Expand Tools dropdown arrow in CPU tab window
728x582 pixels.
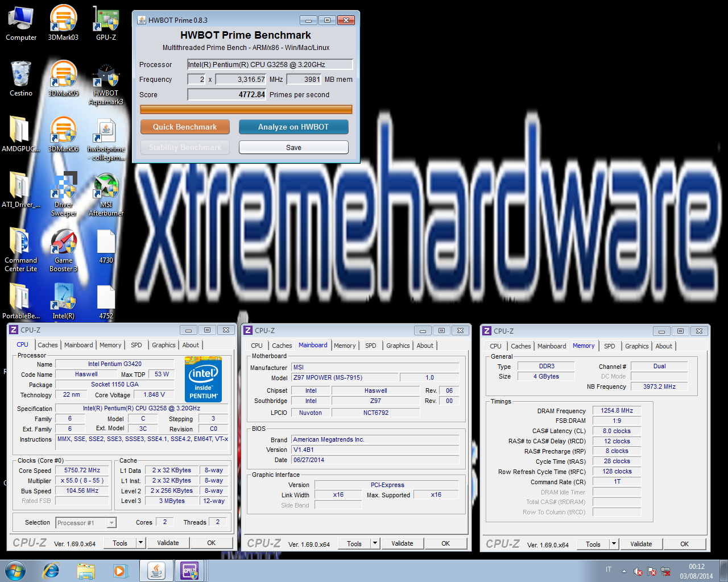point(140,543)
